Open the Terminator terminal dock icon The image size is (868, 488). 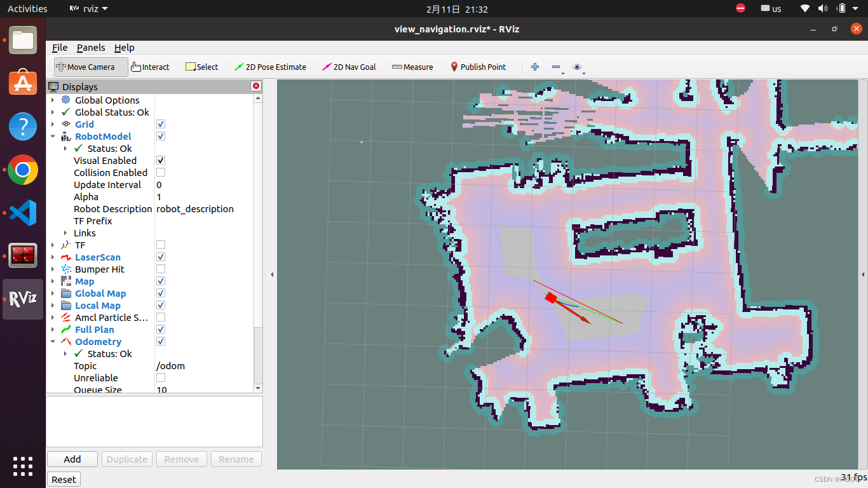pos(23,256)
